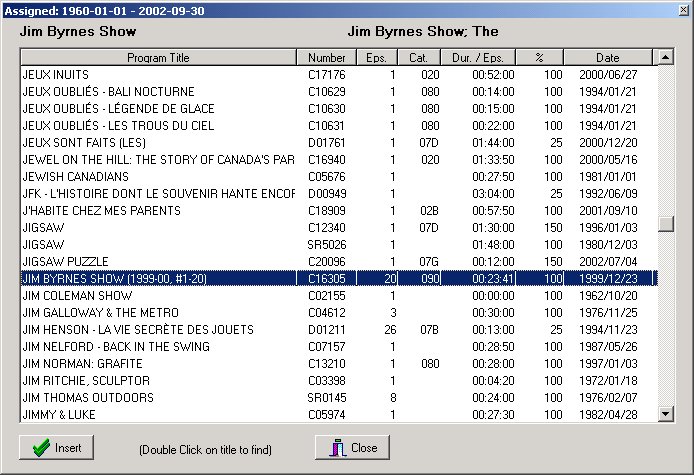Select JIM HENSON - LA VIE SECRÈTE row
This screenshot has height=475, width=694.
coord(339,329)
